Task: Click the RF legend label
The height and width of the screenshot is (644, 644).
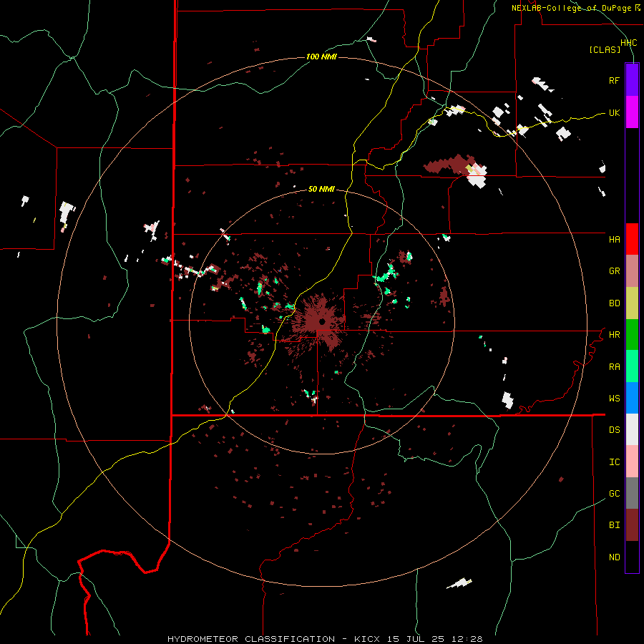Action: coord(614,80)
